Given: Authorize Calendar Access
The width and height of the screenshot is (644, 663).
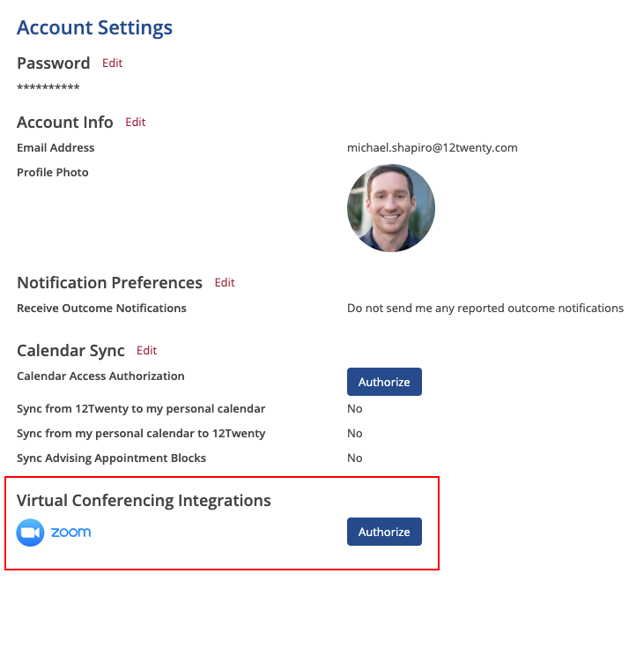Looking at the screenshot, I should 384,382.
